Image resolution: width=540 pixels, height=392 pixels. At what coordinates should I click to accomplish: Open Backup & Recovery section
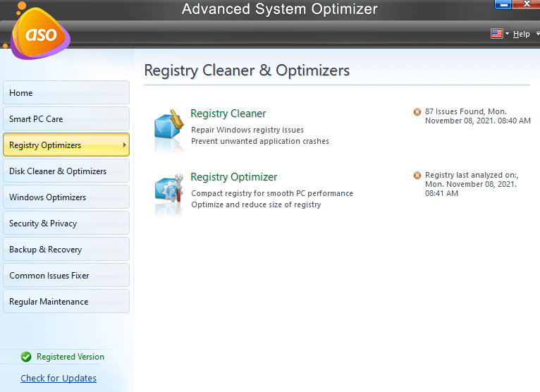[66, 250]
